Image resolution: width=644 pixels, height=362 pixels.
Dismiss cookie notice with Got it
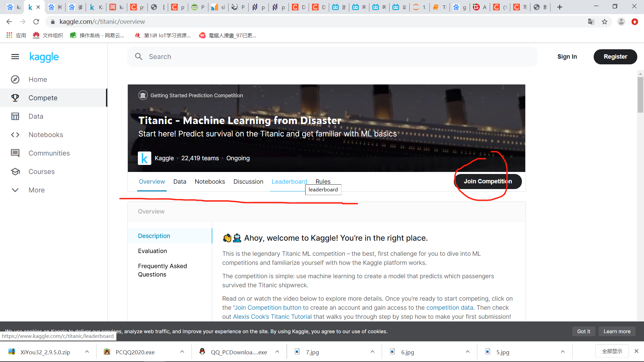583,331
